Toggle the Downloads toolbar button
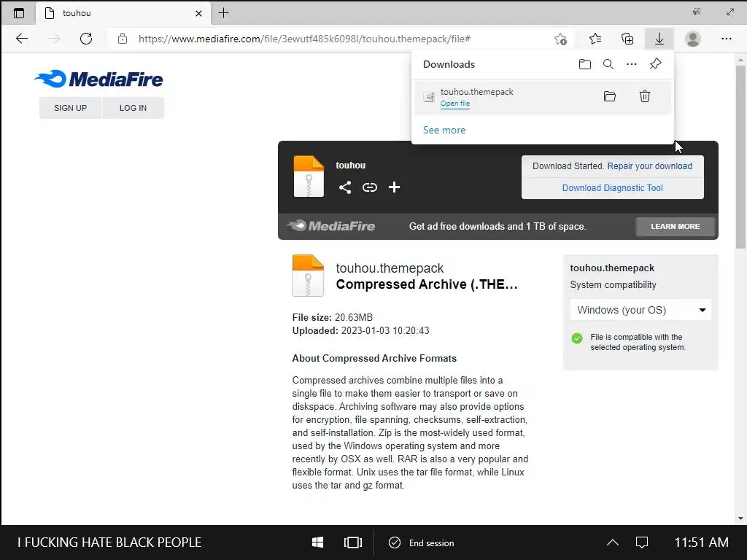The height and width of the screenshot is (560, 747). click(x=659, y=39)
